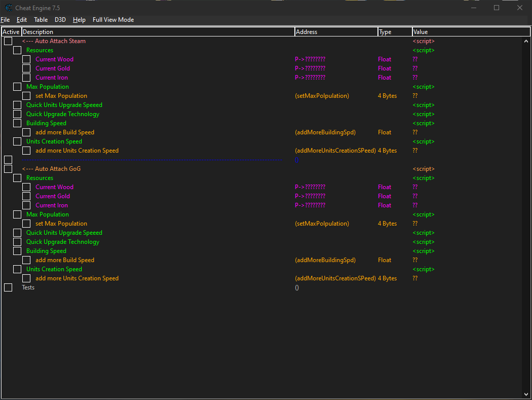532x400 pixels.
Task: Close the Cheat Engine window
Action: coord(519,8)
